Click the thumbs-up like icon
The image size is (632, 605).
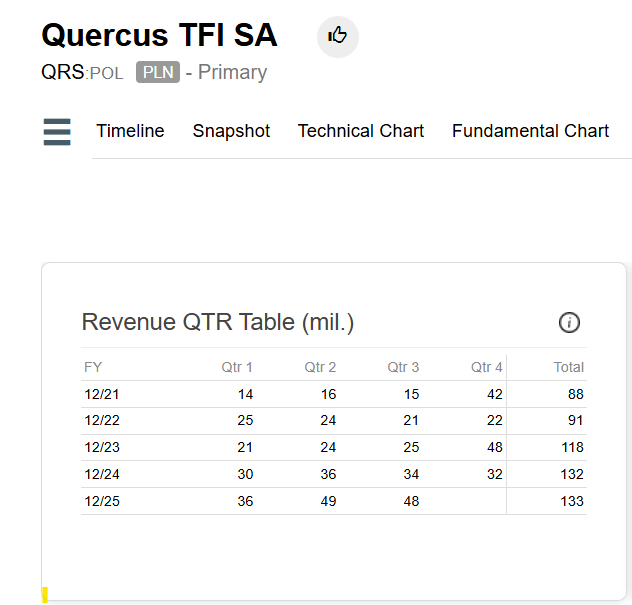(337, 36)
